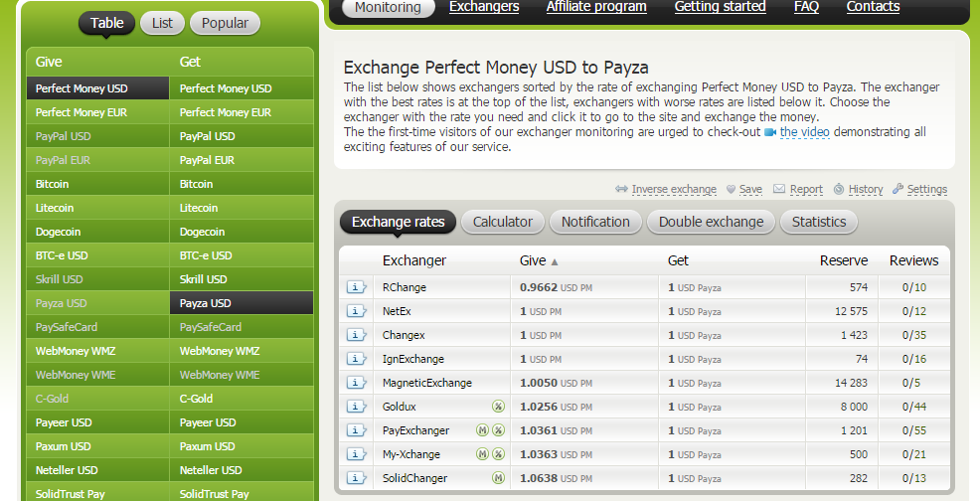Click the percent badge beside My-Xchange

click(x=498, y=454)
